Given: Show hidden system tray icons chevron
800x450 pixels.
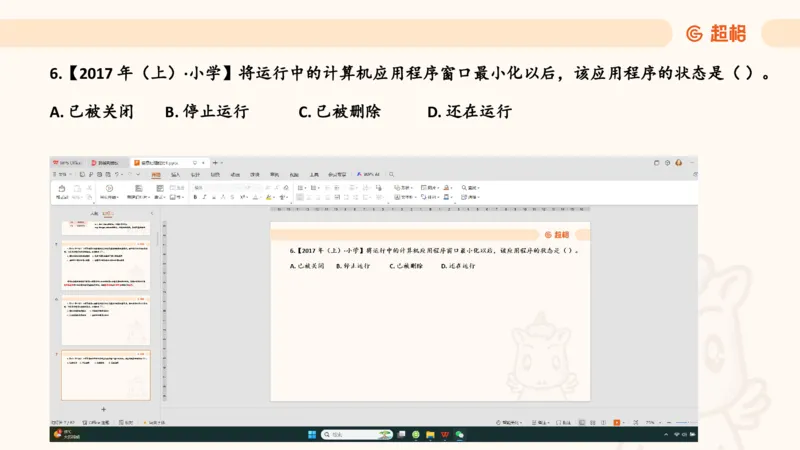Looking at the screenshot, I should tap(666, 434).
